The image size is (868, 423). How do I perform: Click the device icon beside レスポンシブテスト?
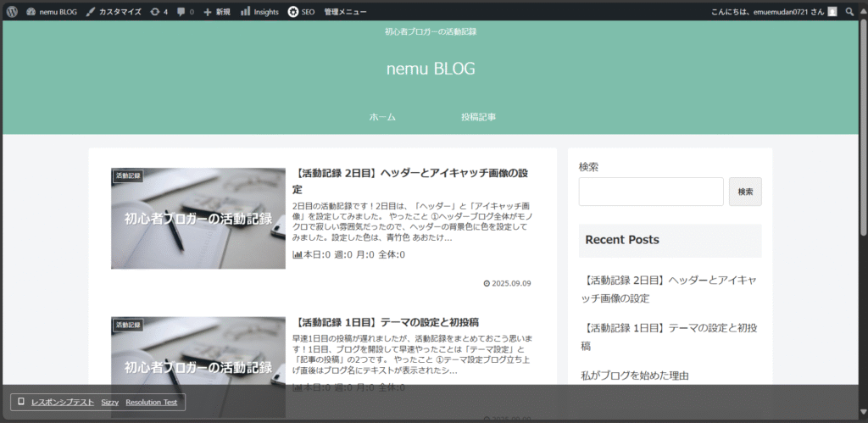coord(21,402)
